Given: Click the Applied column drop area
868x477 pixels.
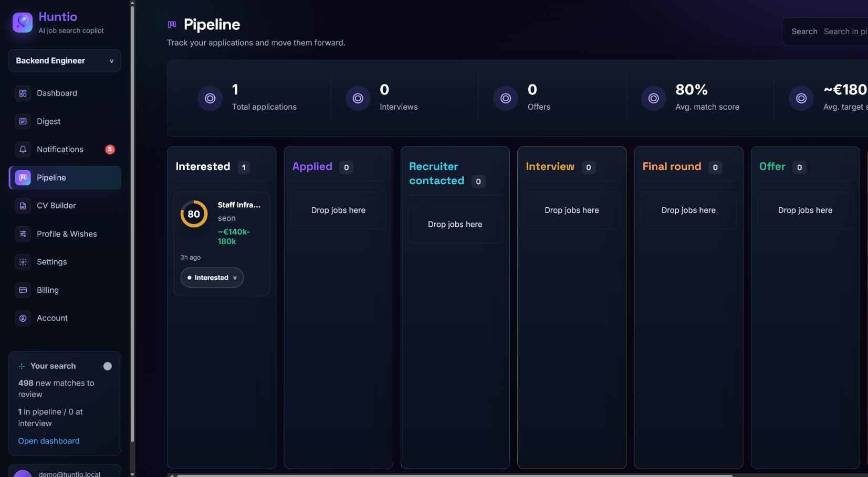Looking at the screenshot, I should 338,210.
